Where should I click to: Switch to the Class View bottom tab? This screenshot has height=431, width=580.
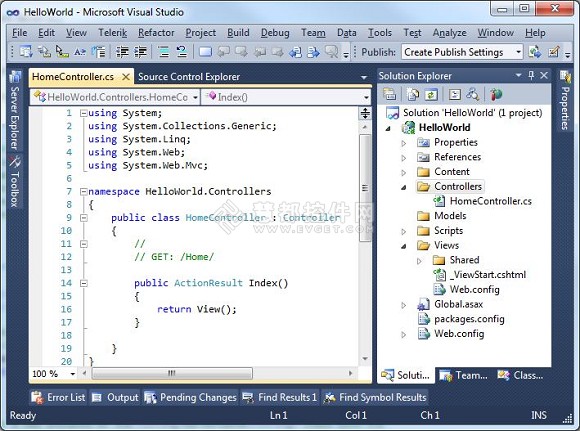(520, 375)
